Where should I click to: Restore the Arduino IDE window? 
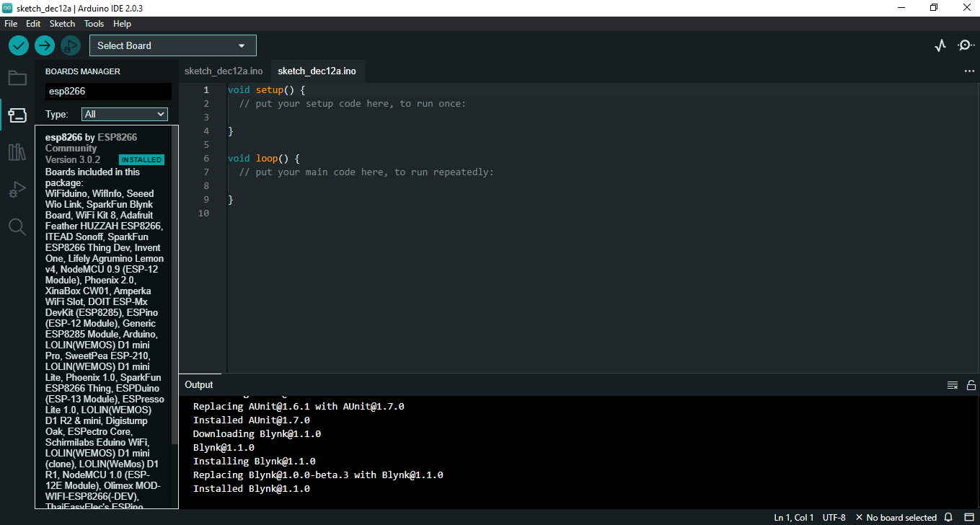click(x=934, y=7)
